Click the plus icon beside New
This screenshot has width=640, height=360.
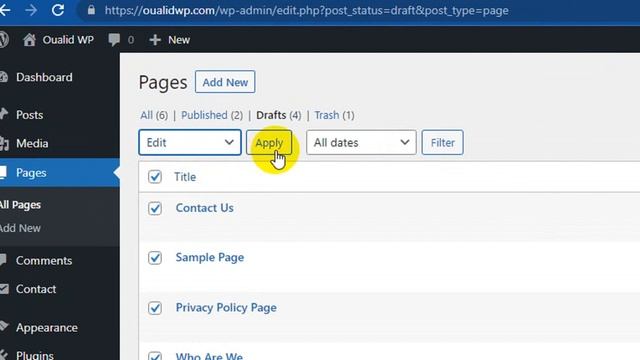[x=155, y=40]
